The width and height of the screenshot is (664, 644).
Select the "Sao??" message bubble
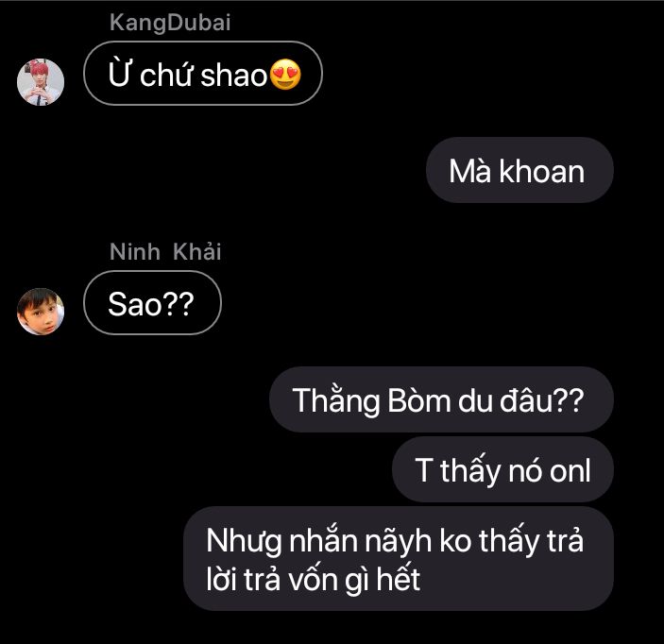pos(152,303)
